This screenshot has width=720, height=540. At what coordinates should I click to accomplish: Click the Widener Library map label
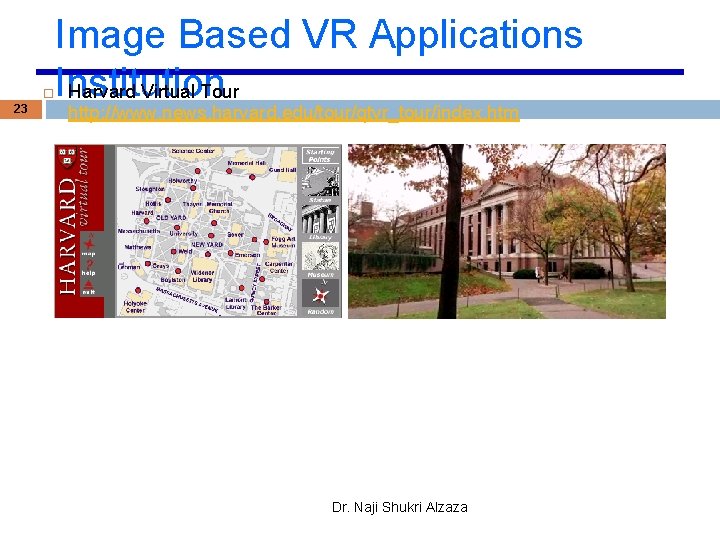[x=202, y=276]
